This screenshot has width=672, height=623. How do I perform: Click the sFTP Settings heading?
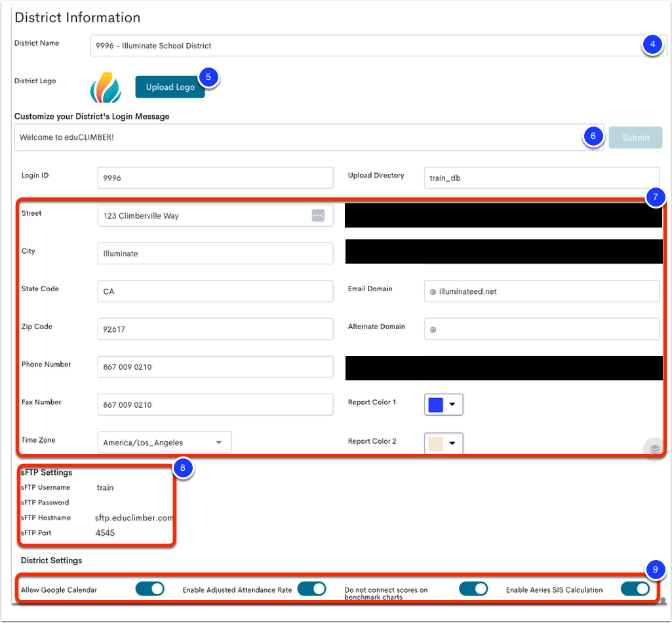[x=47, y=472]
